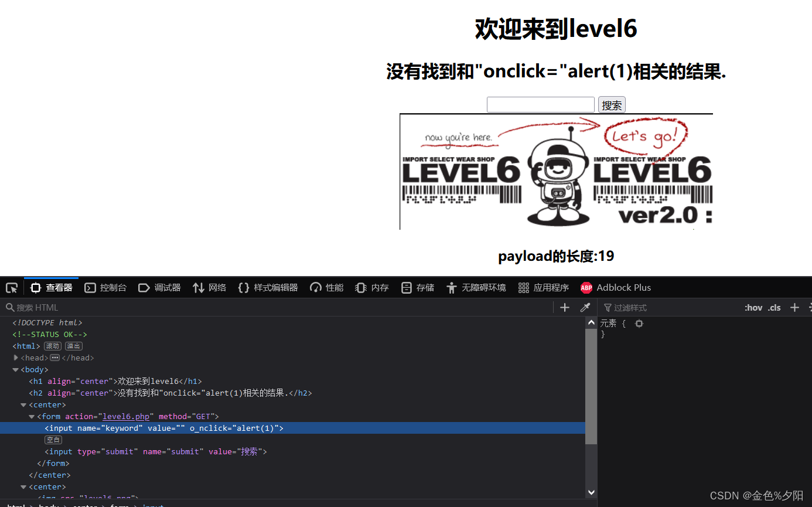Switch to the 网络 network tab
This screenshot has width=812, height=507.
pyautogui.click(x=209, y=288)
